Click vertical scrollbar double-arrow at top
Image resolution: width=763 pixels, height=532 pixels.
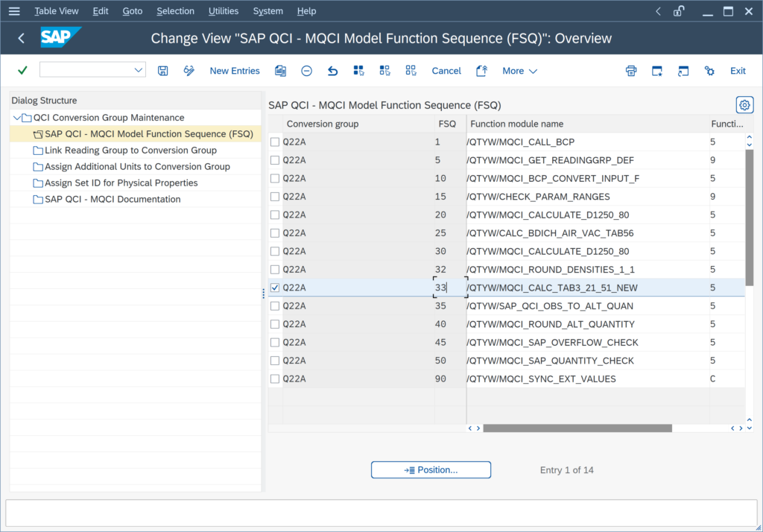(750, 141)
